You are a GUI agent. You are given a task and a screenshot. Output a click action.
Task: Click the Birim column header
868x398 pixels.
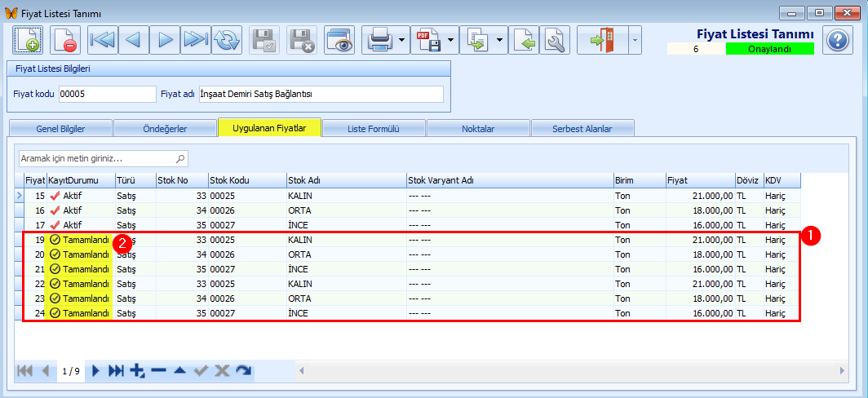640,180
